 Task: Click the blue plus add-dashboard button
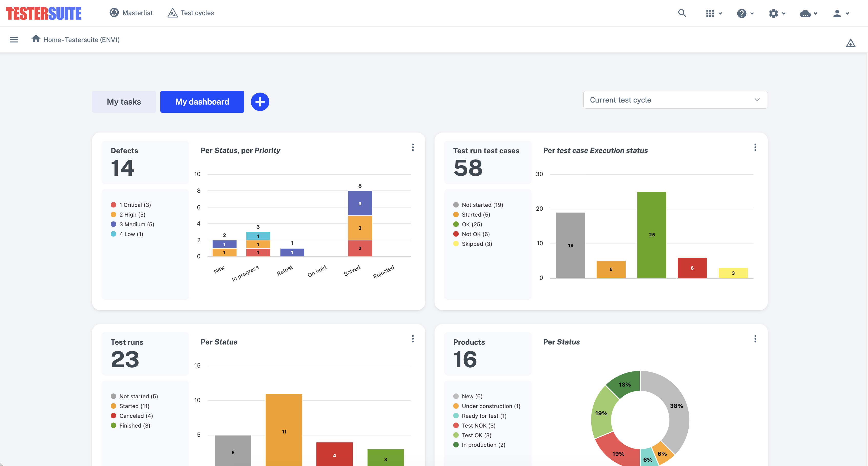tap(260, 102)
